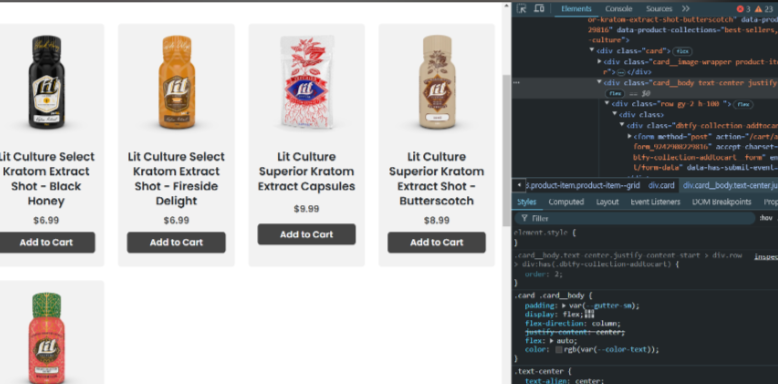Expand the padding shorthand triangle
Viewport: 778px width, 384px height.
pos(564,306)
